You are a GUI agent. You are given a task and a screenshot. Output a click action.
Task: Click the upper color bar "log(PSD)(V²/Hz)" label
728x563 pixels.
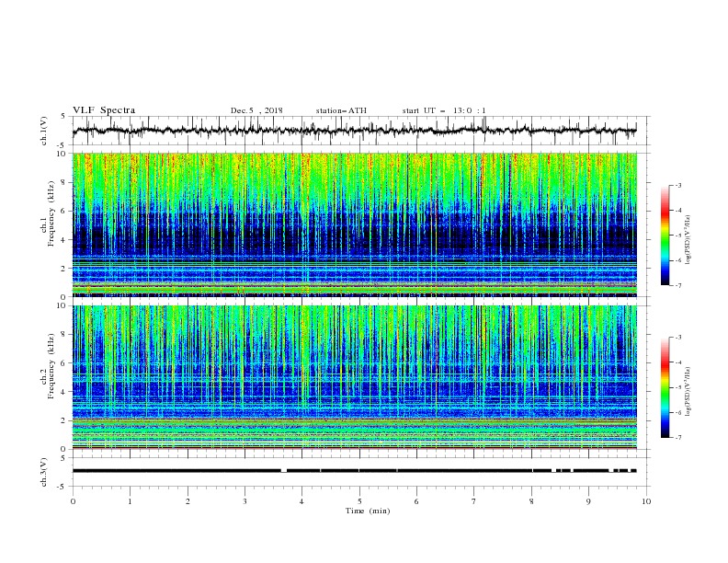(688, 240)
